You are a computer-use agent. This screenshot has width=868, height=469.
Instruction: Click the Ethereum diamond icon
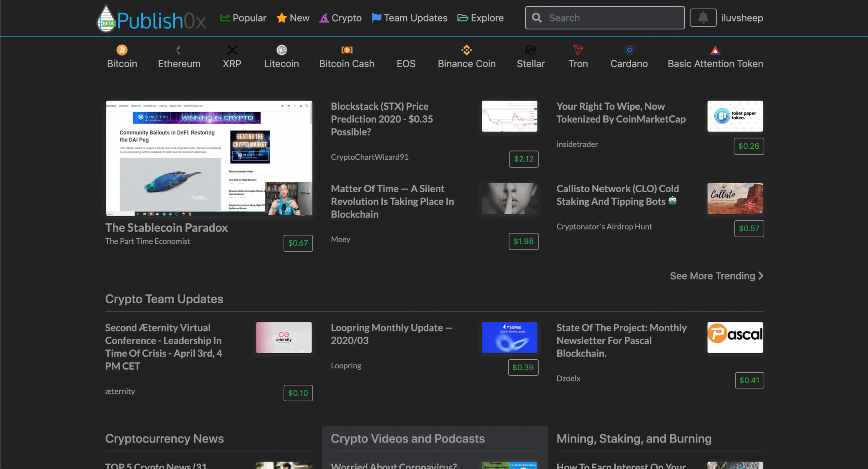pos(179,50)
